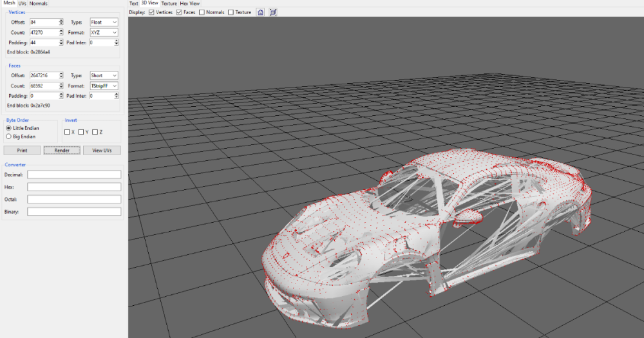Viewport: 644px width, 338px height.
Task: Click the Print button
Action: pos(22,150)
